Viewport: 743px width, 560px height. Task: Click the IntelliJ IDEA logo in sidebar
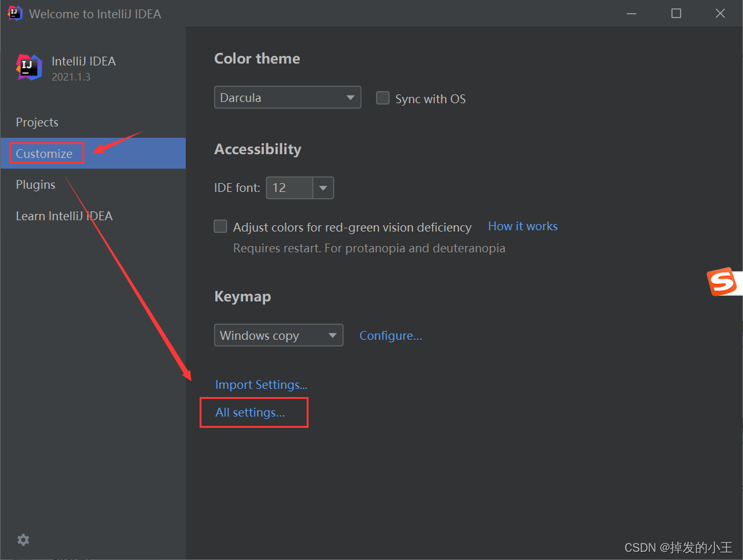(x=29, y=67)
